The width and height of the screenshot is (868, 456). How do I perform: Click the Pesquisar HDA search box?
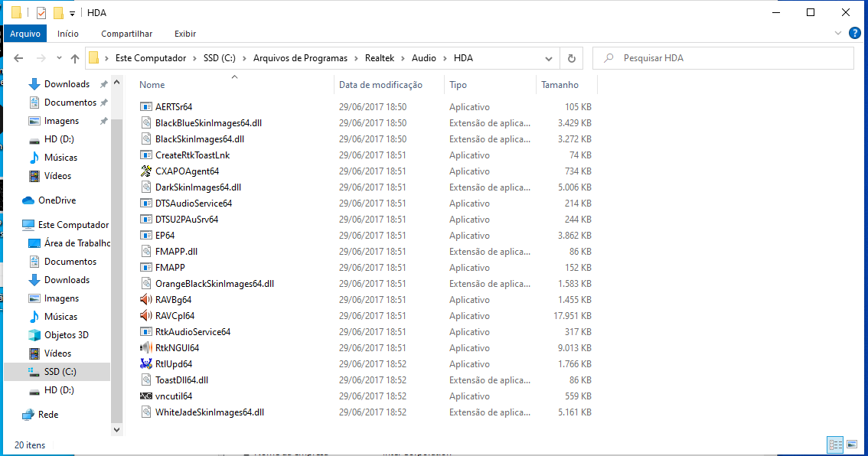point(723,58)
